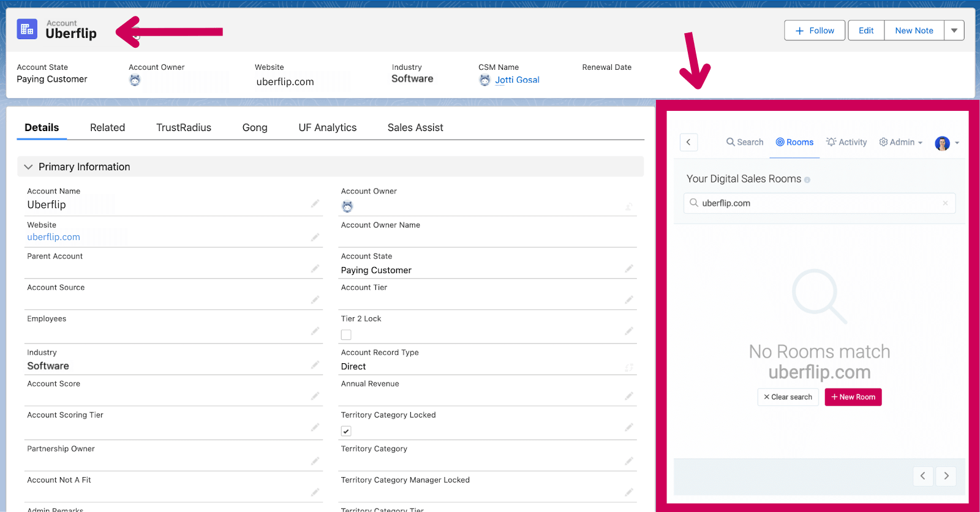Open the Gong tab

pos(255,127)
